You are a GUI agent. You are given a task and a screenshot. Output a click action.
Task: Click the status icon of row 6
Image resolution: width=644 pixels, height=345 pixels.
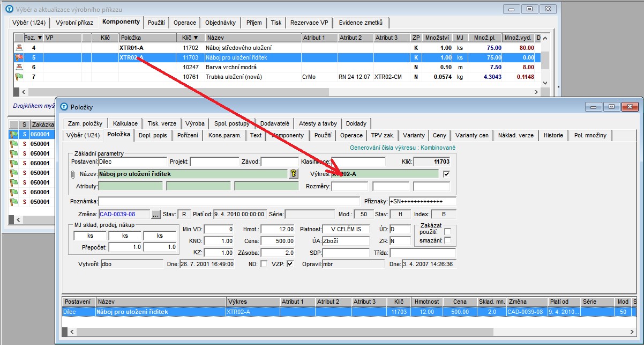(x=19, y=67)
